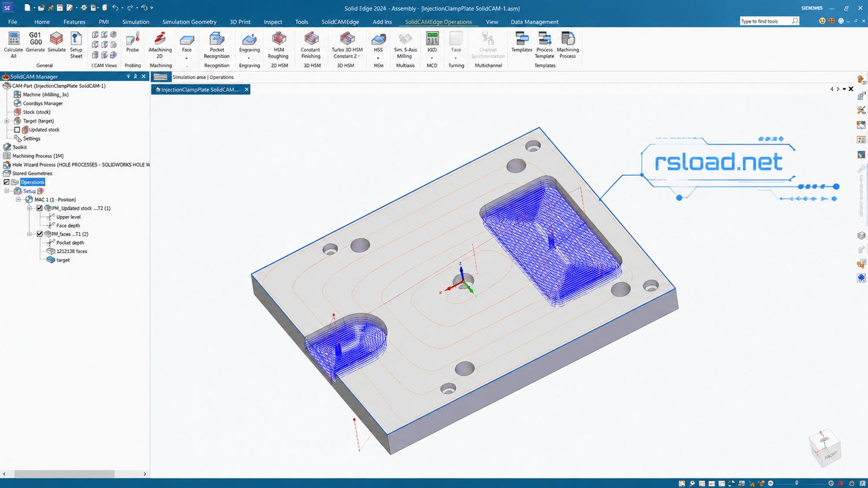Click the Undo arrow icon
The height and width of the screenshot is (488, 868).
115,8
